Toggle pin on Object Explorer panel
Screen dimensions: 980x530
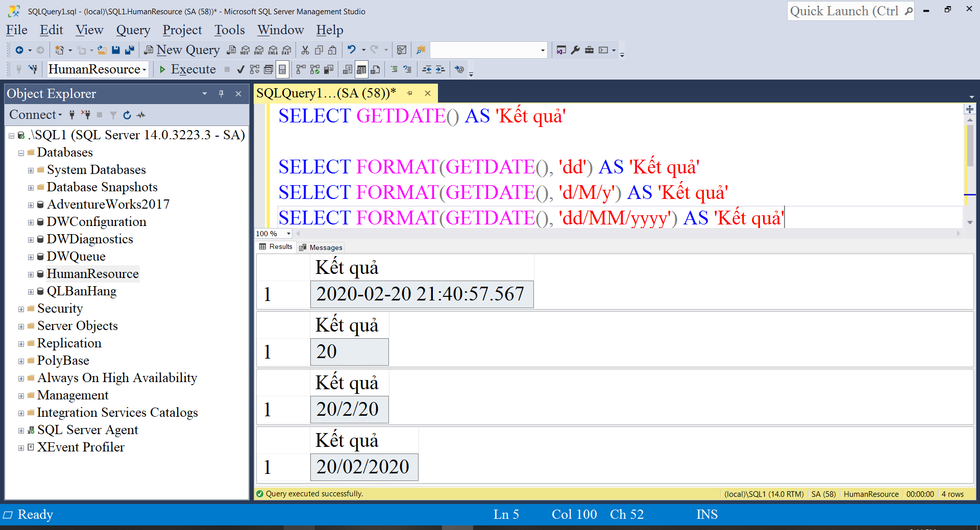(x=221, y=94)
